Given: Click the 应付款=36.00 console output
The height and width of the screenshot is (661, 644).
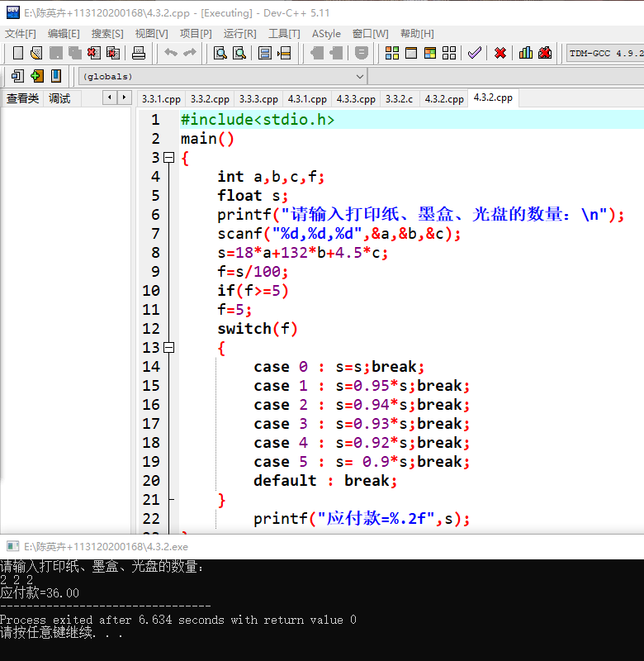Looking at the screenshot, I should click(x=40, y=593).
